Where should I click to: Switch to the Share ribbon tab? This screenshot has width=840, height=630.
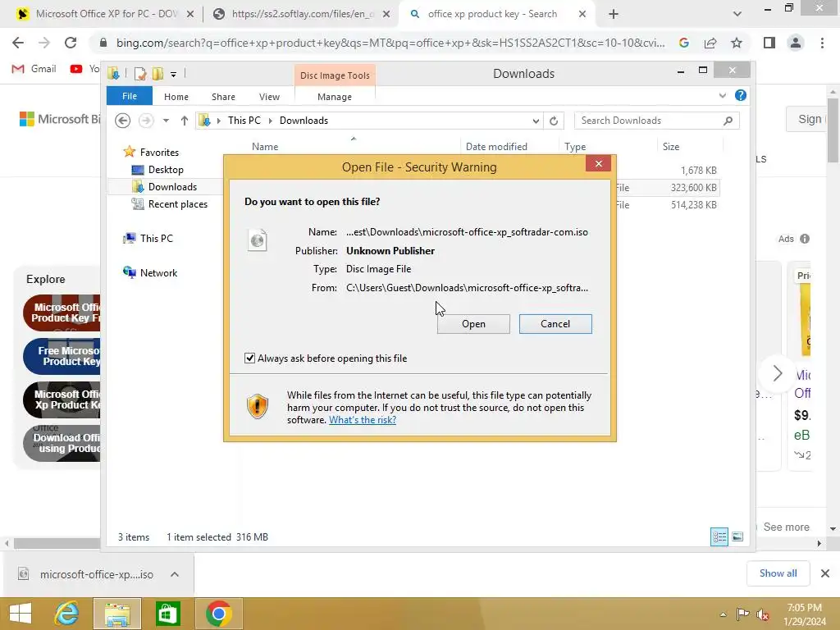tap(223, 97)
